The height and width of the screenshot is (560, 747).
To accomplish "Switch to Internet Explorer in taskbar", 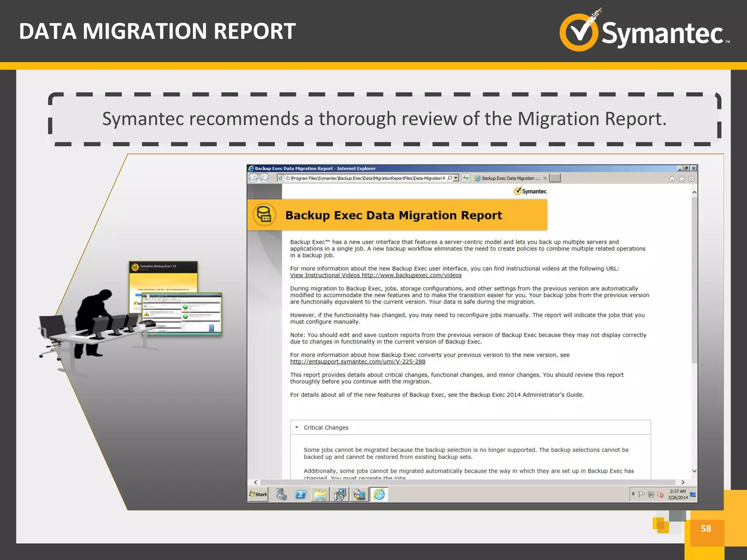I will [x=379, y=495].
